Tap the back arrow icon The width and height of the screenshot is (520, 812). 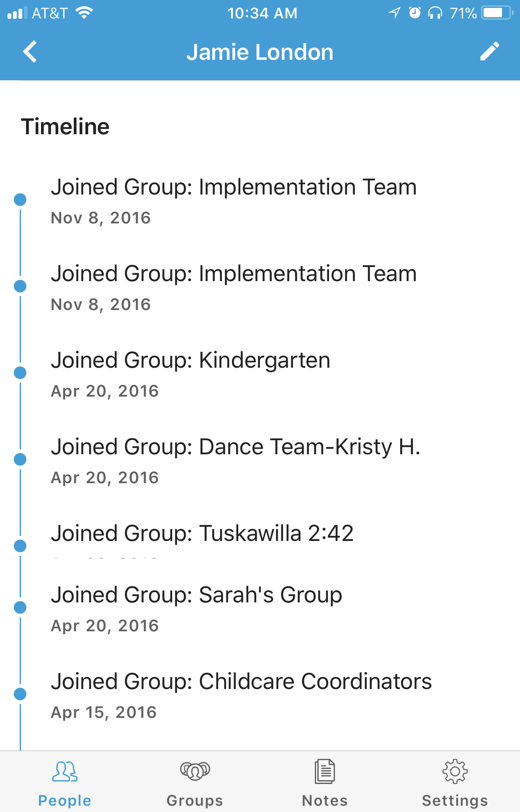click(30, 52)
